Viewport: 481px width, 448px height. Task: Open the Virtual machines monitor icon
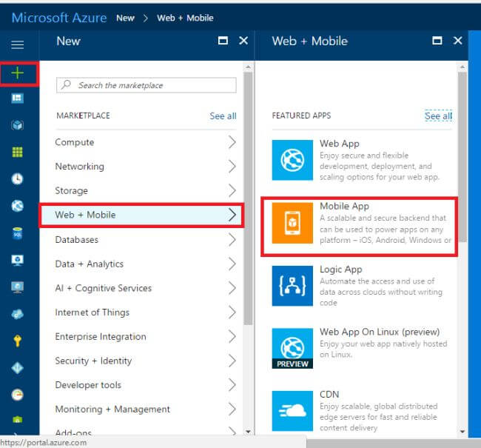[x=18, y=287]
